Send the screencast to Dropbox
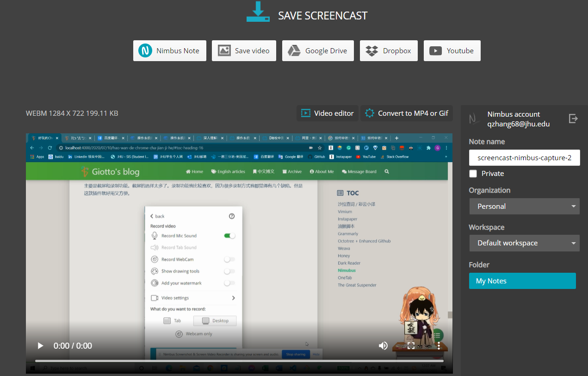This screenshot has height=376, width=588. (389, 51)
